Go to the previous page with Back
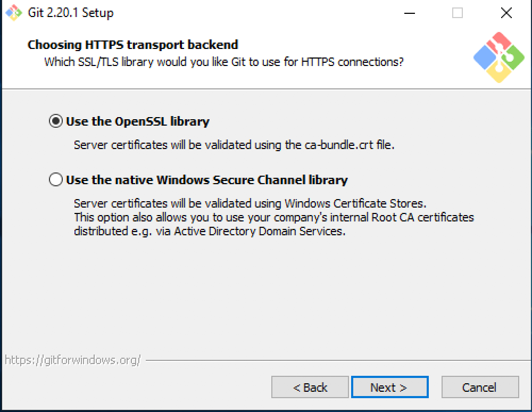Viewport: 532px width, 412px height. (310, 388)
